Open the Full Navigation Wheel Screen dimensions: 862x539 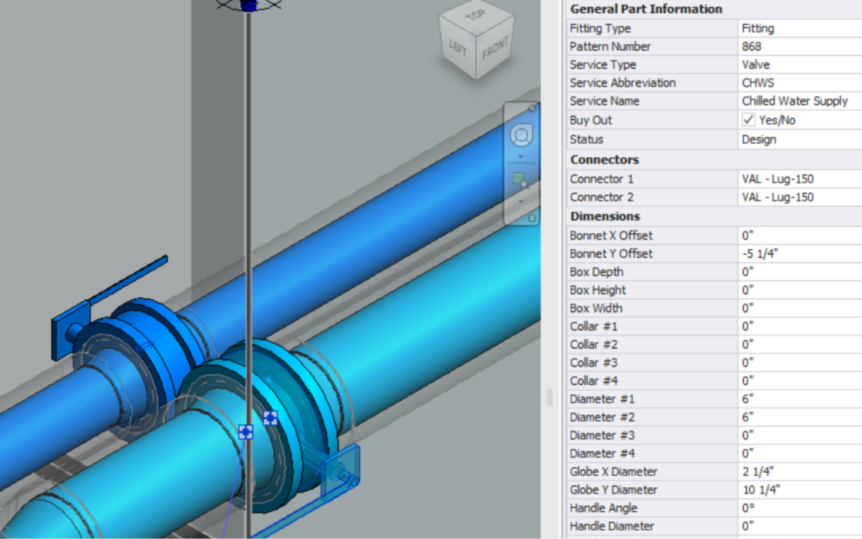click(521, 135)
